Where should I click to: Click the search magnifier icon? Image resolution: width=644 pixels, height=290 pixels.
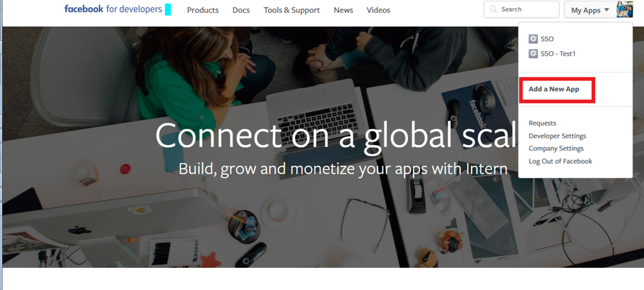tap(493, 9)
